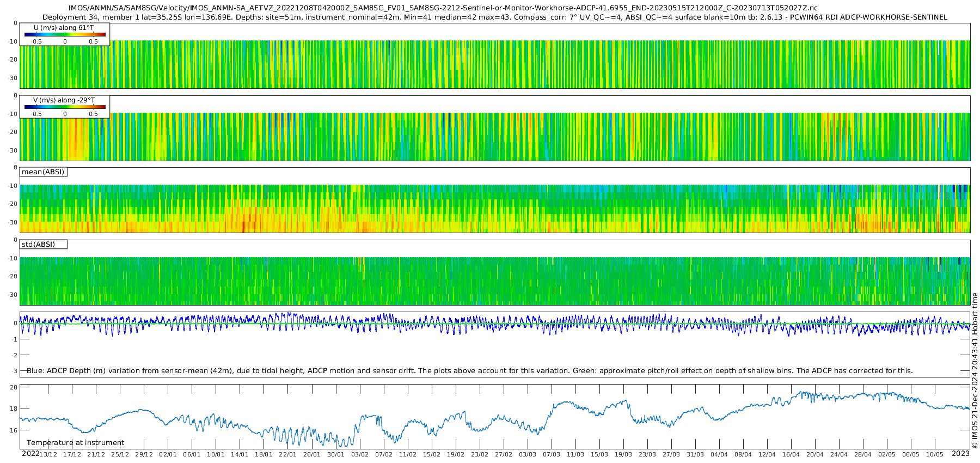Click the 'Temperature at instrument' label

75,443
